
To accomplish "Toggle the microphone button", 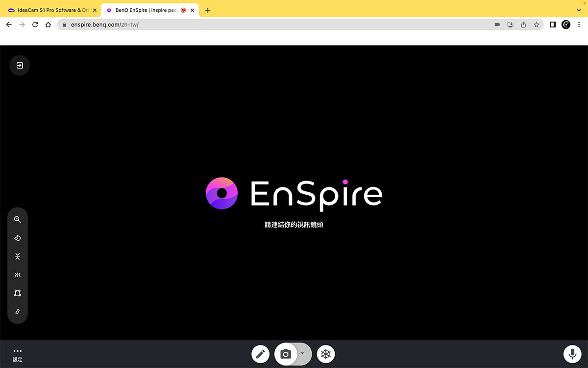I will click(x=572, y=354).
